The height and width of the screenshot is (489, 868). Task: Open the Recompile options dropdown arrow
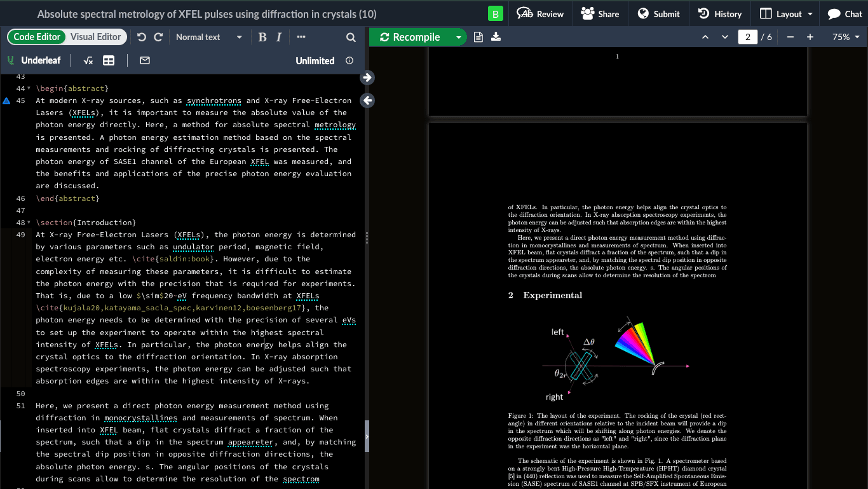[459, 37]
